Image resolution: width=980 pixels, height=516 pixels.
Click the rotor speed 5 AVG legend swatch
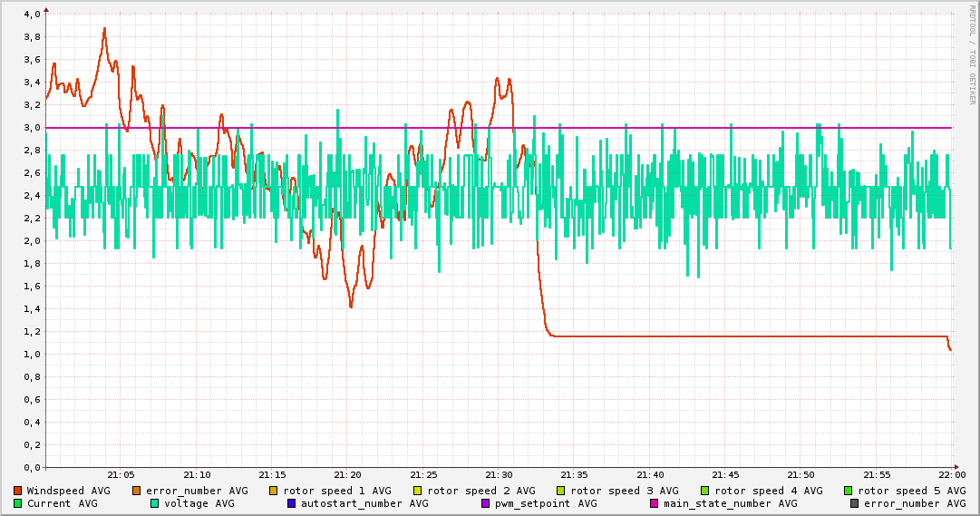coord(849,491)
